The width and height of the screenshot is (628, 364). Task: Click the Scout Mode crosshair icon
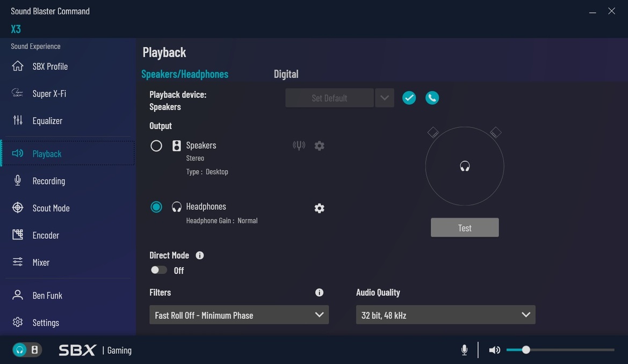pos(18,207)
